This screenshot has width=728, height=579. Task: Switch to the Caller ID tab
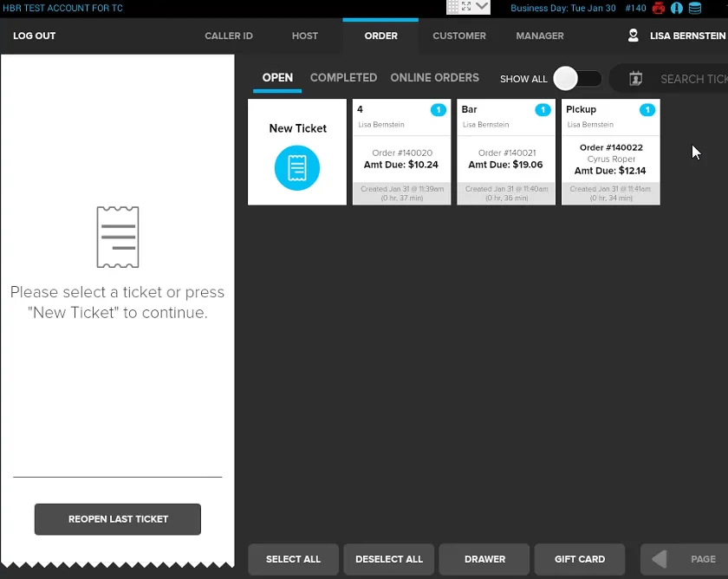(229, 36)
